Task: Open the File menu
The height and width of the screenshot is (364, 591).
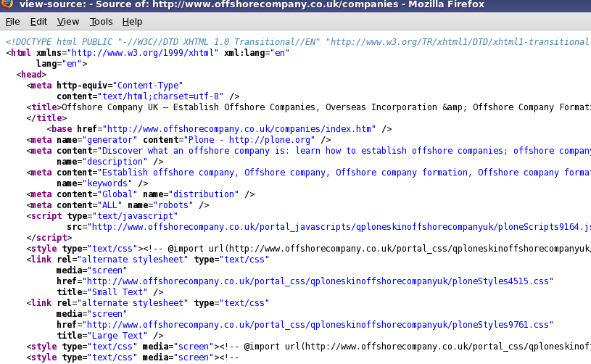Action: [12, 22]
